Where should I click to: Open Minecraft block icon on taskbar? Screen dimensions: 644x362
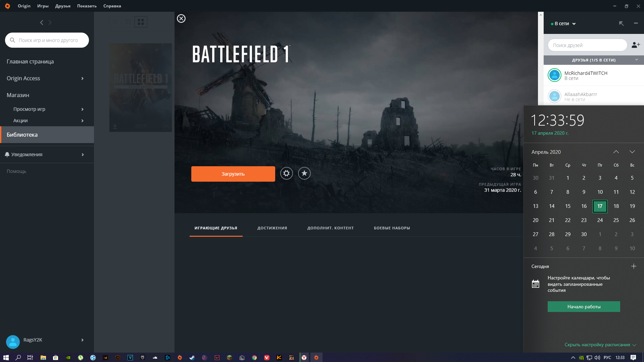[230, 358]
